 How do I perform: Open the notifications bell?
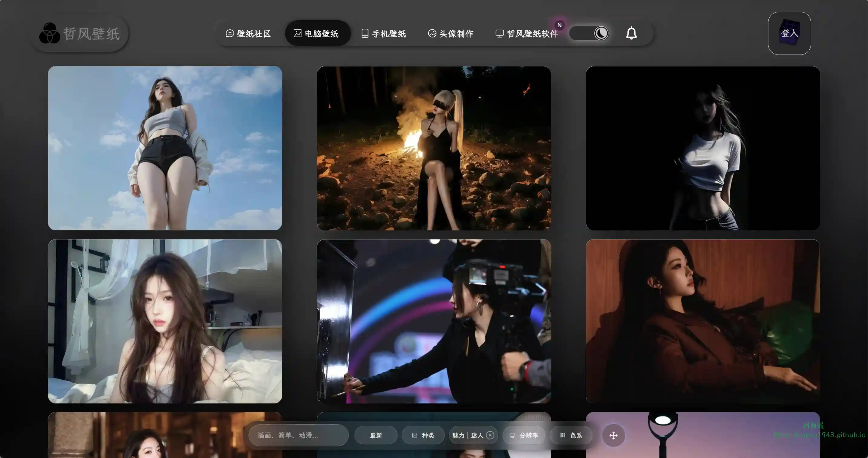point(631,33)
